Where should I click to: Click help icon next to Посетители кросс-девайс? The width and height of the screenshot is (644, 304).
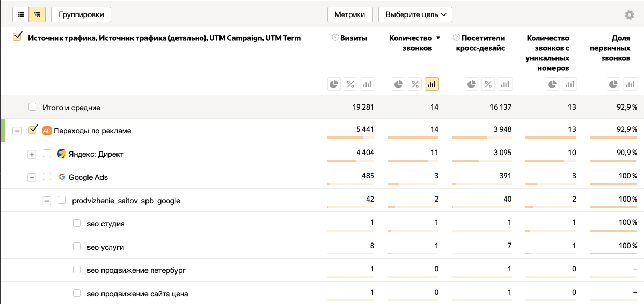tap(456, 38)
